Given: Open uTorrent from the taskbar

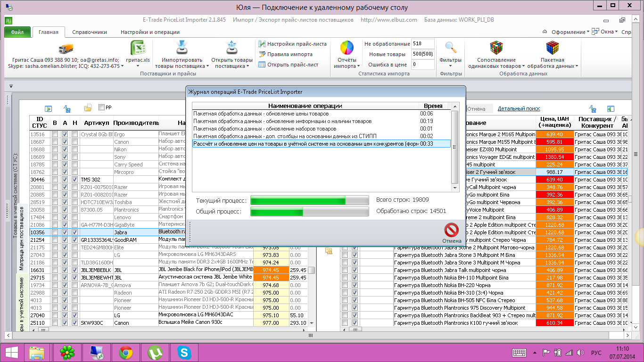Looking at the screenshot, I should coord(155,352).
